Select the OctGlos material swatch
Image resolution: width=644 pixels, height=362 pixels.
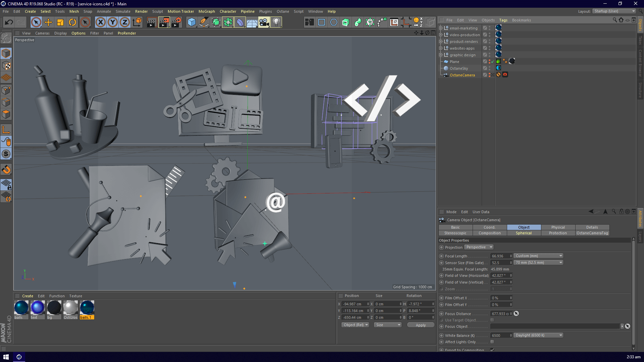pos(70,308)
